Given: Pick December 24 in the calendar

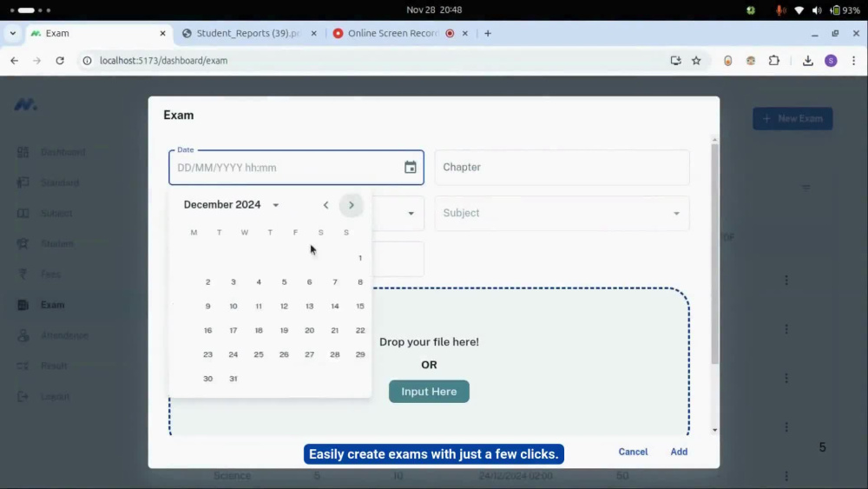Looking at the screenshot, I should pos(233,354).
